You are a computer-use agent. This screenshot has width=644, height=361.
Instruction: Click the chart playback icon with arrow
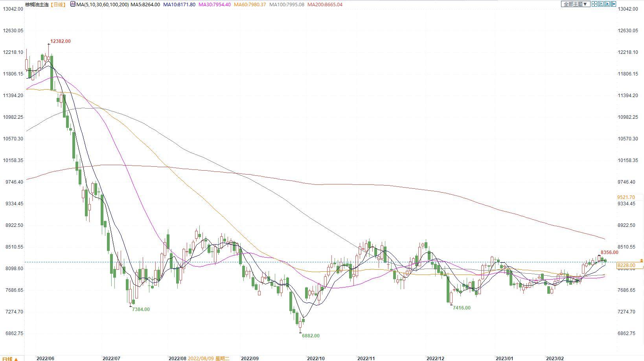607,4
